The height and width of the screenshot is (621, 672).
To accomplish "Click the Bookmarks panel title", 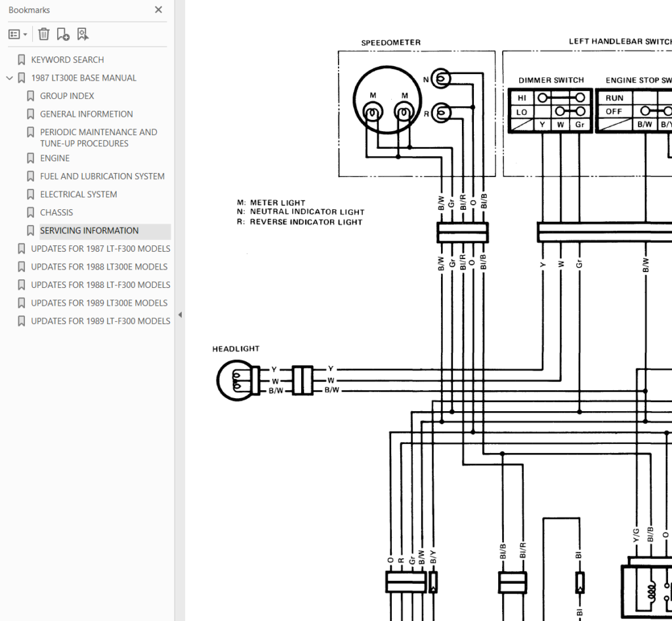I will (x=29, y=10).
